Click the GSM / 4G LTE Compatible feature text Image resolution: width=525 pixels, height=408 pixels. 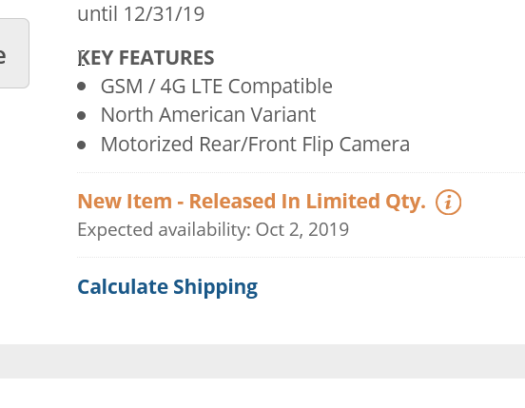(216, 86)
